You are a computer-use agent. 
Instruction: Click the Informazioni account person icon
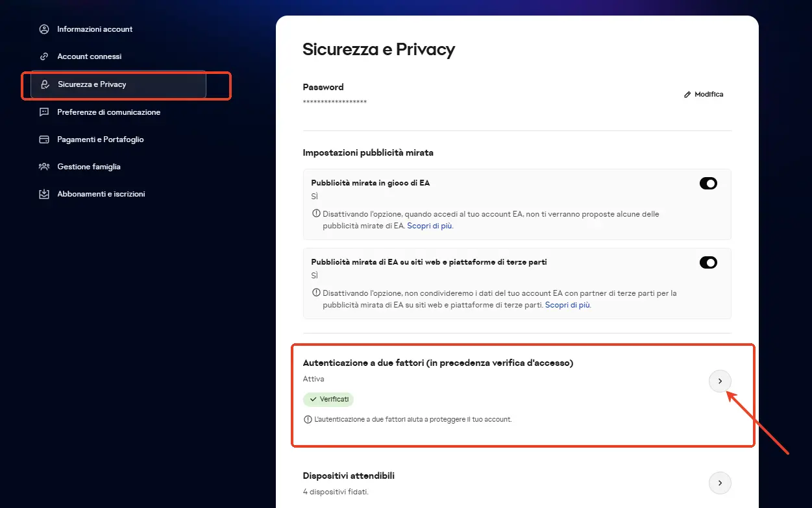pos(44,29)
